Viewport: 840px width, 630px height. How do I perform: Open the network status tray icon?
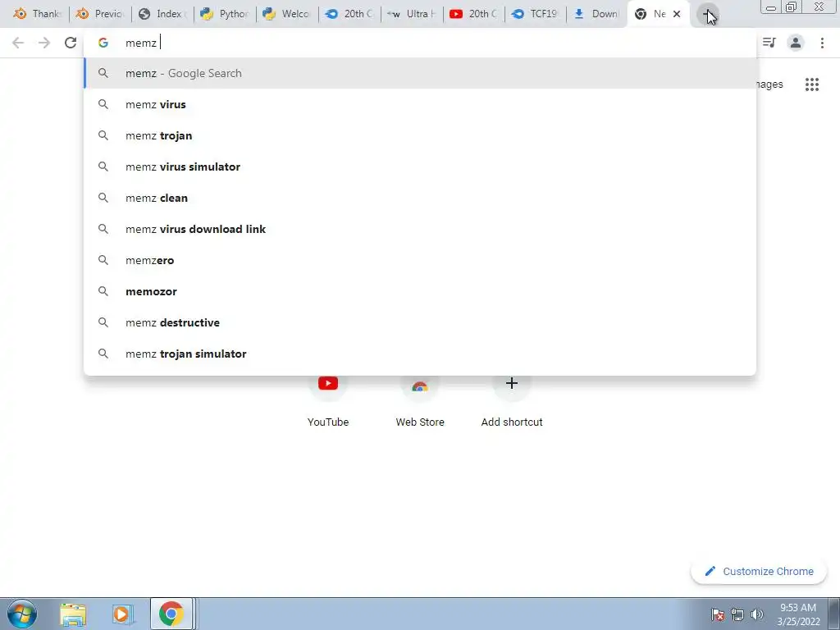coord(737,614)
